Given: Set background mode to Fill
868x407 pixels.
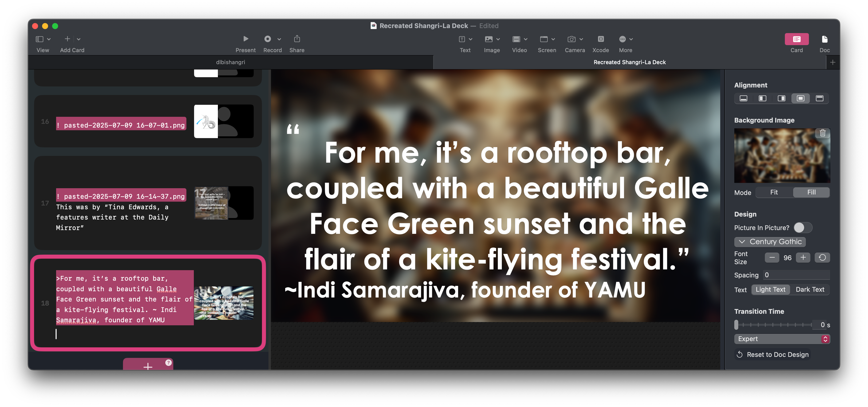Looking at the screenshot, I should 811,192.
